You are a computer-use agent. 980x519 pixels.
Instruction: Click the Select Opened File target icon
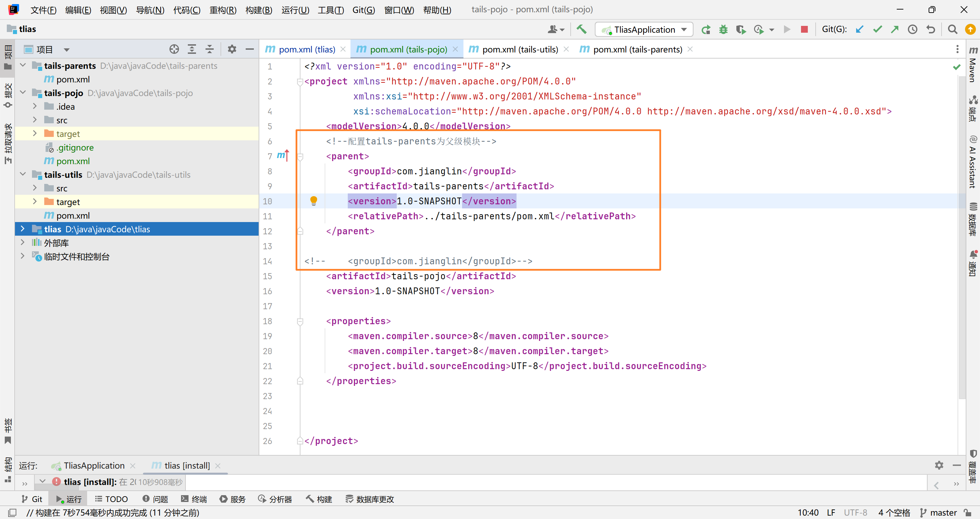coord(174,49)
